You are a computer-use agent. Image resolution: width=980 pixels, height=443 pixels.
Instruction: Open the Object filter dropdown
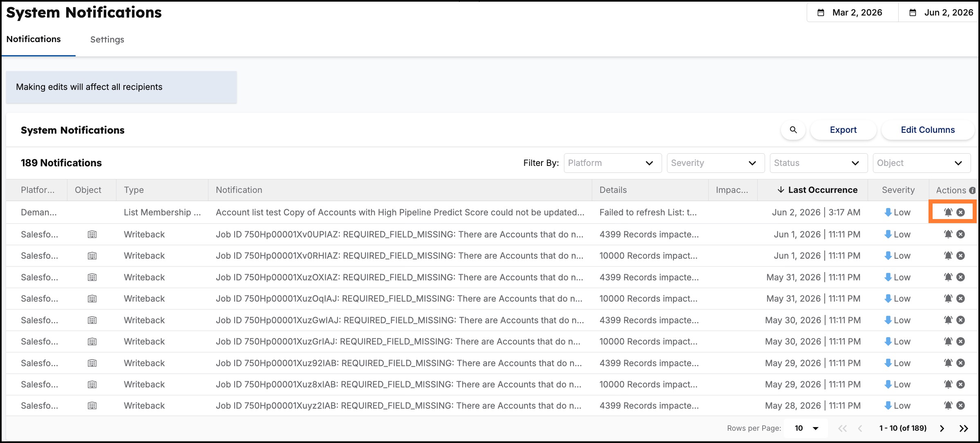point(922,163)
